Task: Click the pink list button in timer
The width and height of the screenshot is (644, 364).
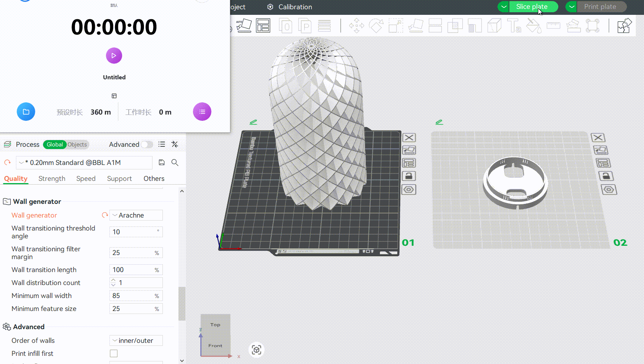Action: [x=202, y=112]
